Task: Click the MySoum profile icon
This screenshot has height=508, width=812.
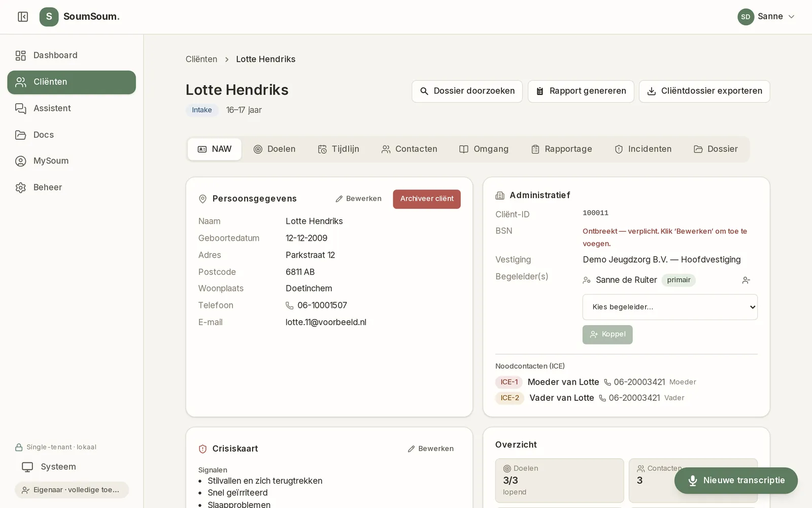Action: pos(21,161)
